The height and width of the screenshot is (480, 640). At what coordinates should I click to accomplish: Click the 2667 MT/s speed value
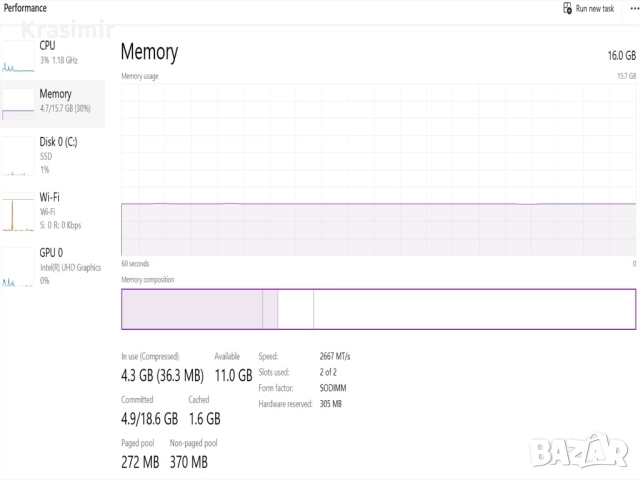[334, 356]
